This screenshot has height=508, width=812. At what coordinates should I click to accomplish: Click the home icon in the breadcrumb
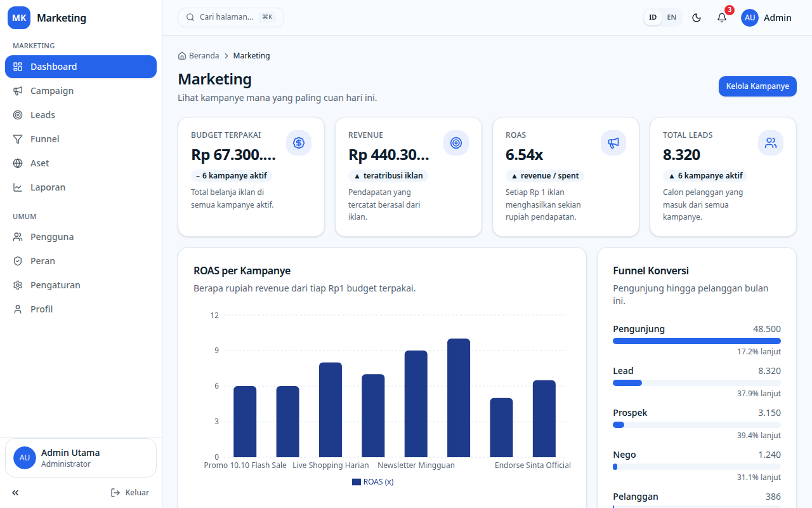tap(182, 56)
